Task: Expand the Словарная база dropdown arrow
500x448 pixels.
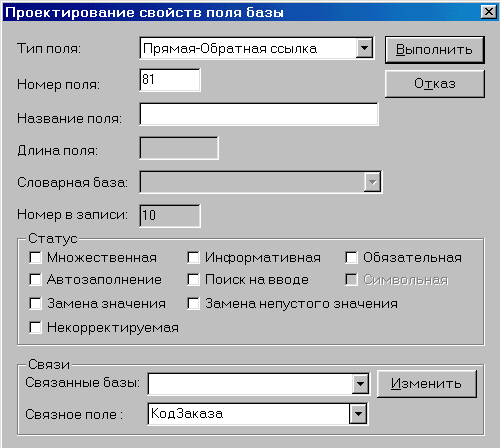Action: point(372,182)
